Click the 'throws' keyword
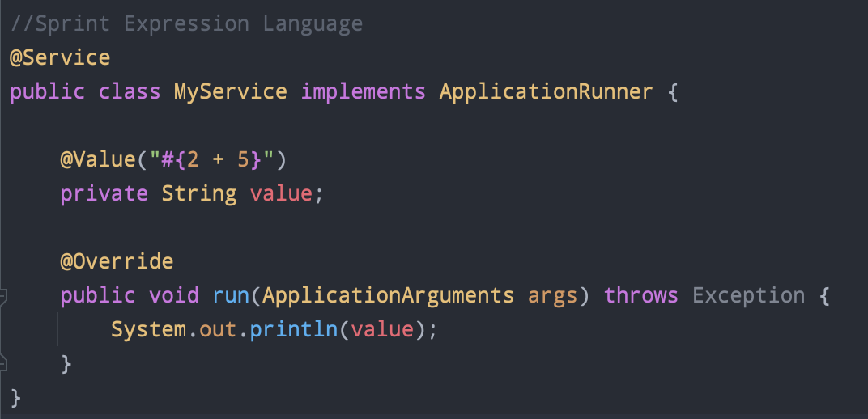Viewport: 868px width, 419px height. 641,295
